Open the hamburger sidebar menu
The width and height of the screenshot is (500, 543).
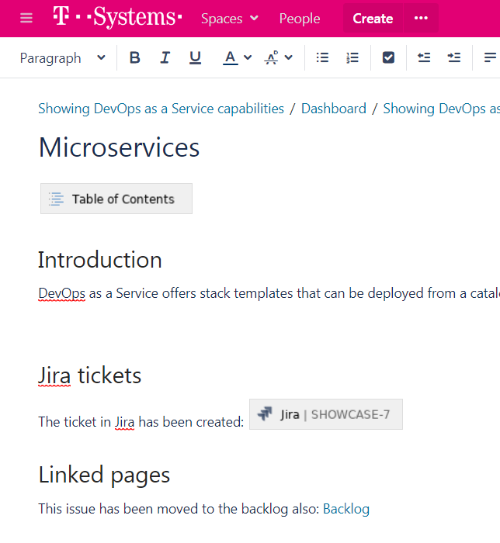pyautogui.click(x=26, y=18)
